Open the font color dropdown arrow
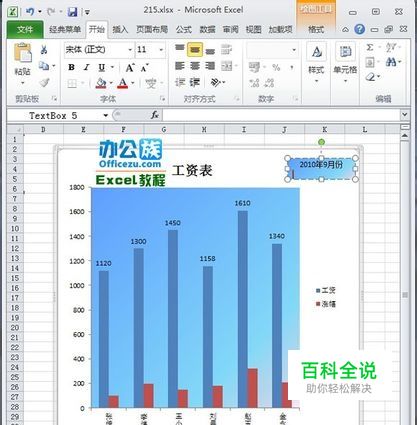The image size is (417, 425). 133,83
